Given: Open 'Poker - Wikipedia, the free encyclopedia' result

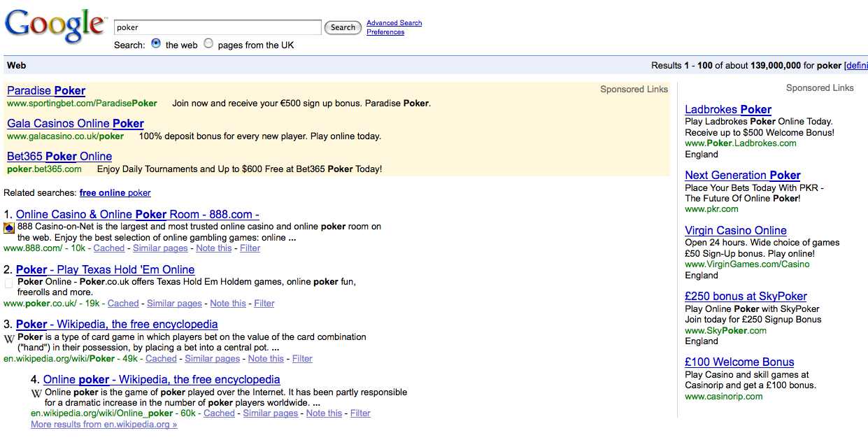Looking at the screenshot, I should coord(117,324).
